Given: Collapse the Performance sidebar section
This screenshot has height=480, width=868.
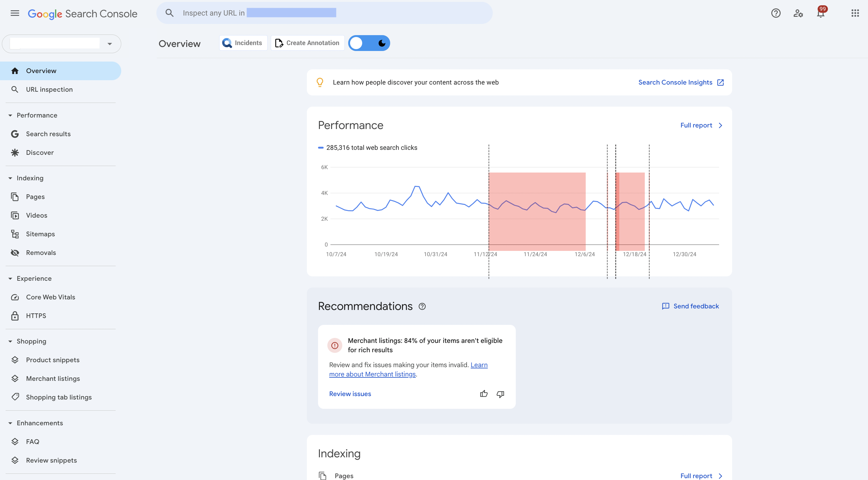Looking at the screenshot, I should 10,115.
